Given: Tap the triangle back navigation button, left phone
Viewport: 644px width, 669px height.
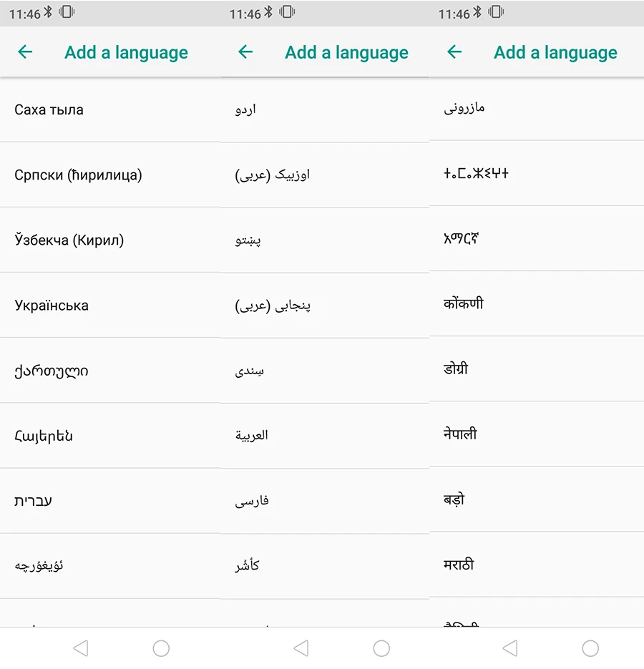Looking at the screenshot, I should click(x=81, y=648).
